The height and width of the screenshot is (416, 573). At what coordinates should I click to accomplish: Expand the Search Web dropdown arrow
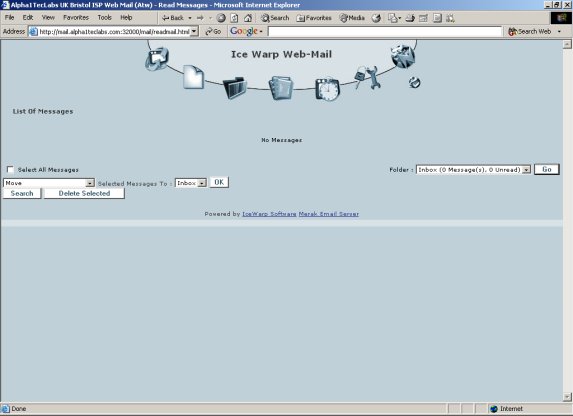point(559,32)
